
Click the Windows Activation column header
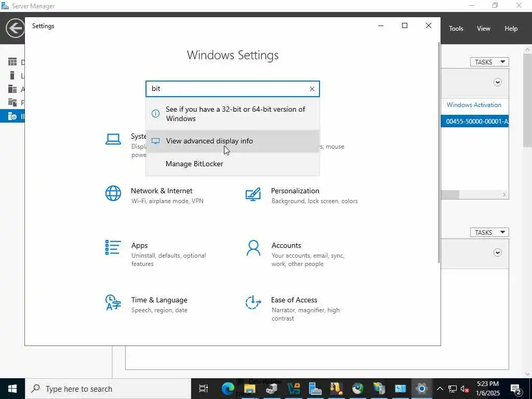[x=474, y=105]
